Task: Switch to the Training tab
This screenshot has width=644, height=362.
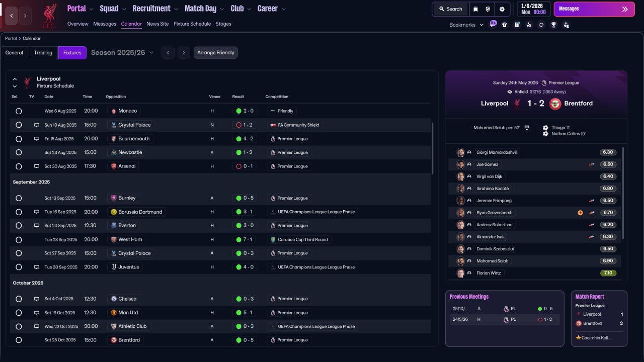Action: point(43,53)
